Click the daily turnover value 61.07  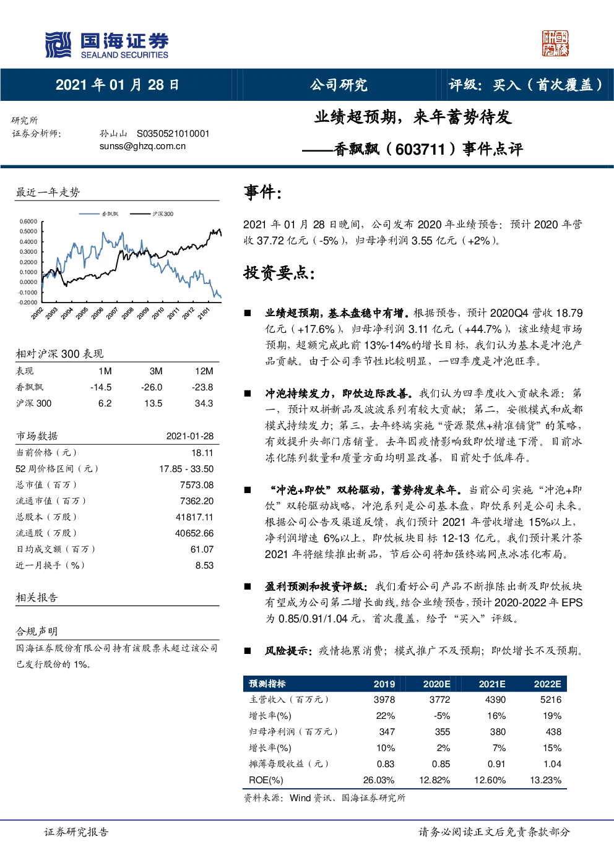pyautogui.click(x=202, y=549)
